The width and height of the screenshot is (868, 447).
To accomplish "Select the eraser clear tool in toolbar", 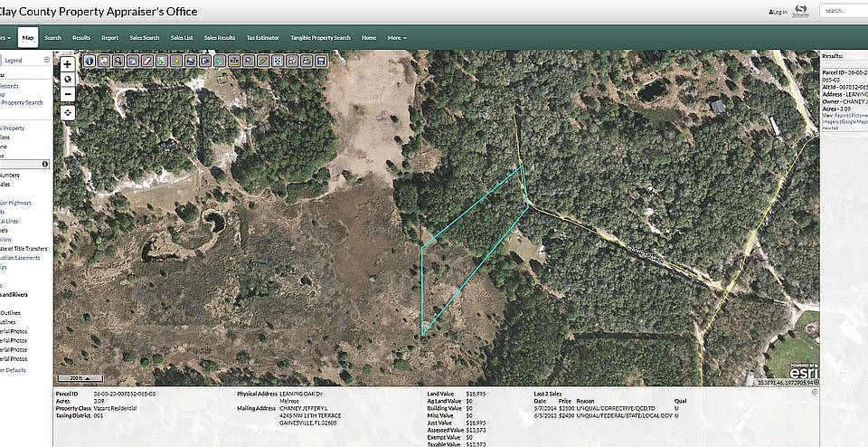I will 146,61.
